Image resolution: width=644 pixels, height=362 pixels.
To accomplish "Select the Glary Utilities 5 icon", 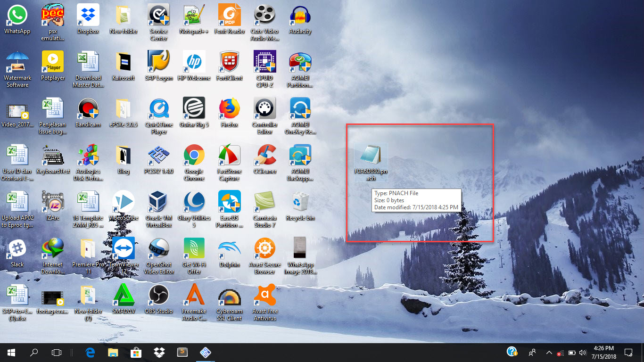I will [x=194, y=202].
